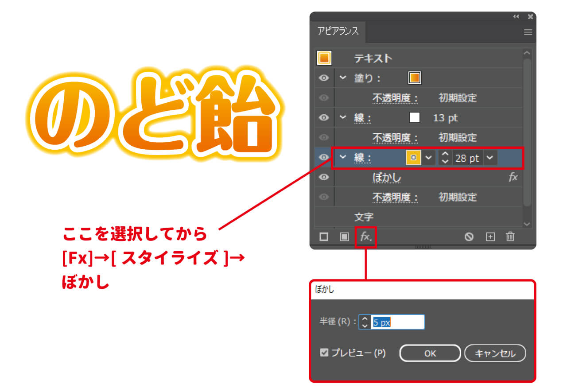Click the yellow 28 pt stroke swatch
The width and height of the screenshot is (567, 392).
[414, 158]
